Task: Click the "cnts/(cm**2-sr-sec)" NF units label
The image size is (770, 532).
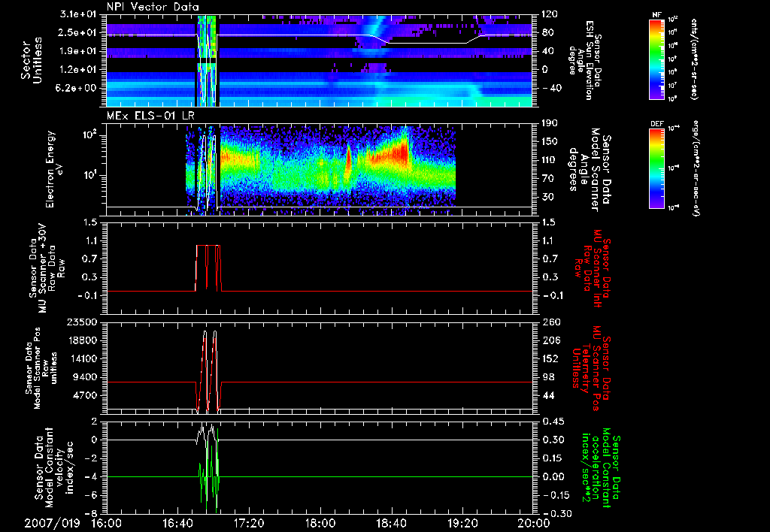Action: pos(694,59)
